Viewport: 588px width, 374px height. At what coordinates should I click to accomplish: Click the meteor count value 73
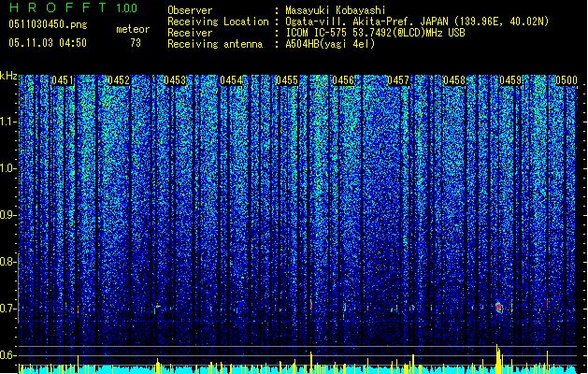(136, 43)
